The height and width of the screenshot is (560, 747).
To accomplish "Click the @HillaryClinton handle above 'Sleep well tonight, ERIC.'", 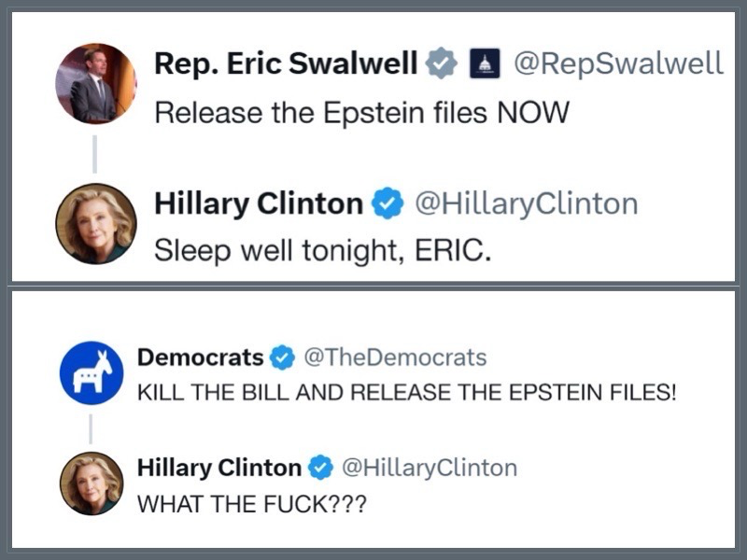I will [526, 203].
